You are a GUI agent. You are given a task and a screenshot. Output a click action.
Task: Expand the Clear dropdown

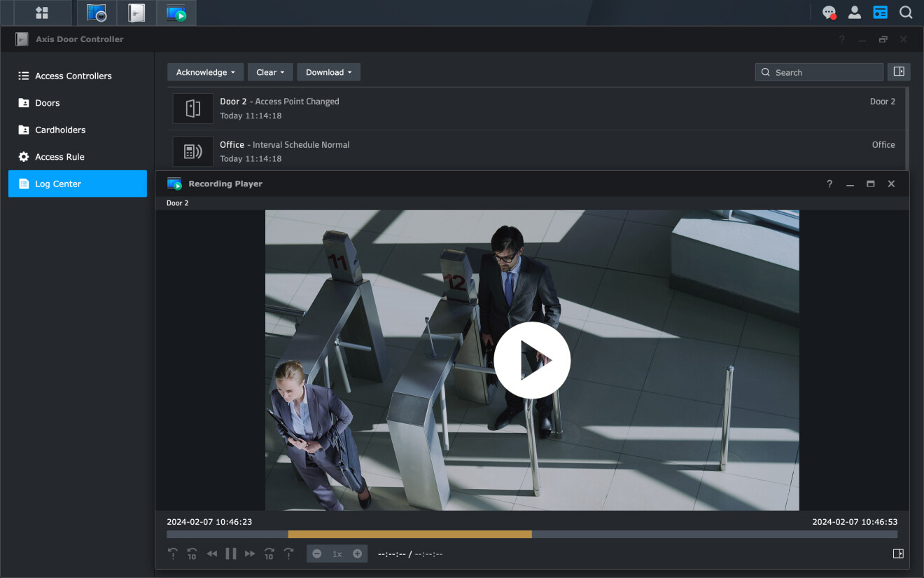[x=270, y=72]
